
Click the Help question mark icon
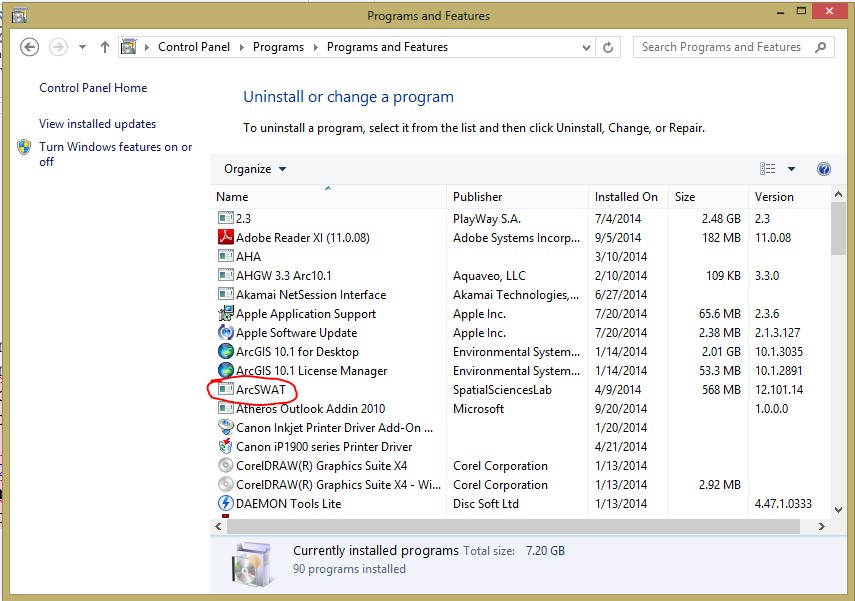click(823, 168)
